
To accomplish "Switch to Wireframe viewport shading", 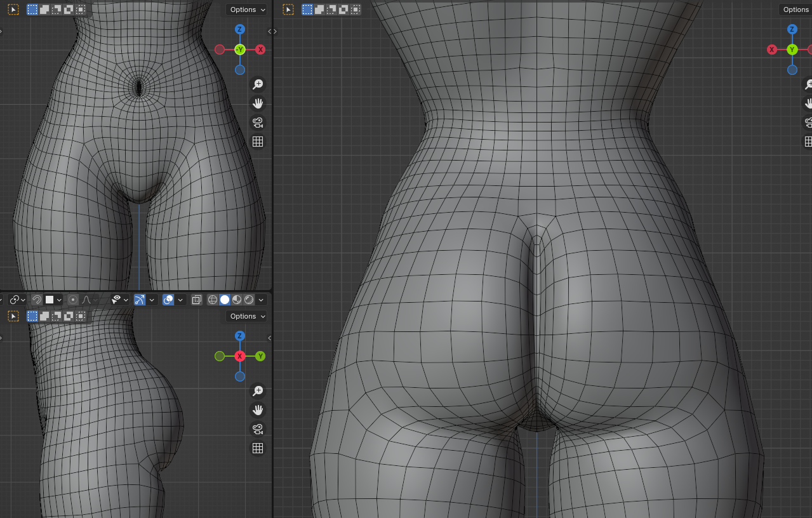I will point(213,300).
